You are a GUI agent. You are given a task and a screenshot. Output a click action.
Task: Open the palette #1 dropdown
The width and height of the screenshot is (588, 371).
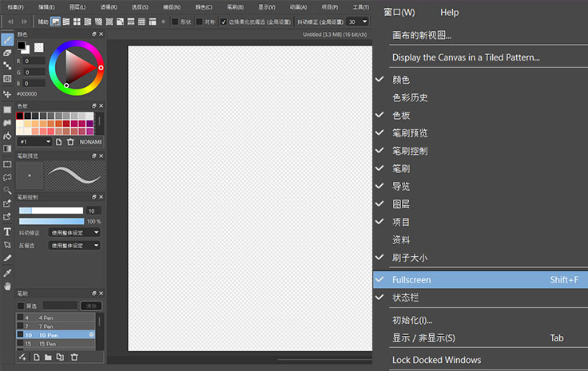point(34,142)
